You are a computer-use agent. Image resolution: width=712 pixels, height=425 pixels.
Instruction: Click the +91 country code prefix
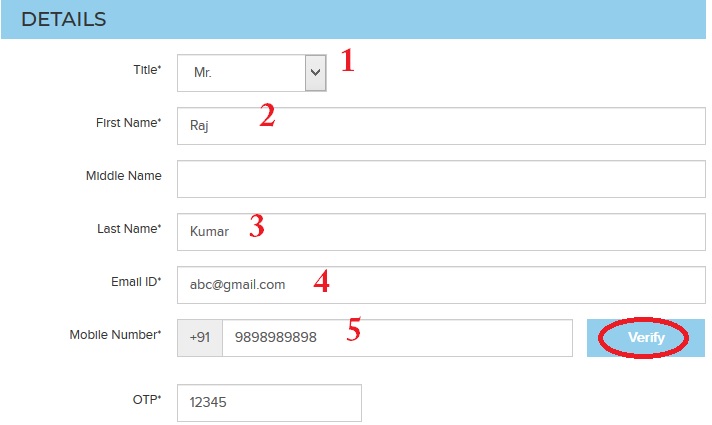click(x=200, y=338)
